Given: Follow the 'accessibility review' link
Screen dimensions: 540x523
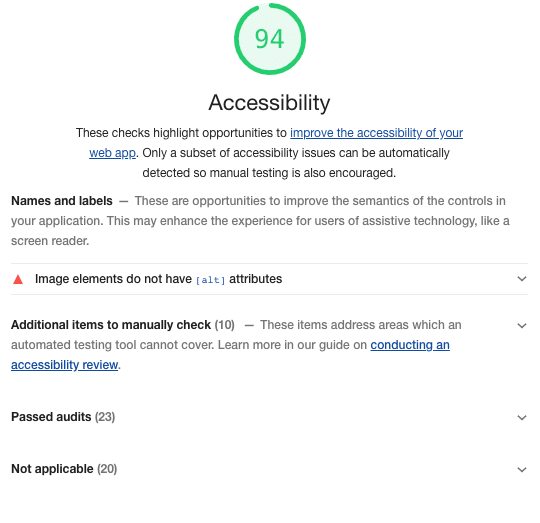Looking at the screenshot, I should tap(64, 365).
